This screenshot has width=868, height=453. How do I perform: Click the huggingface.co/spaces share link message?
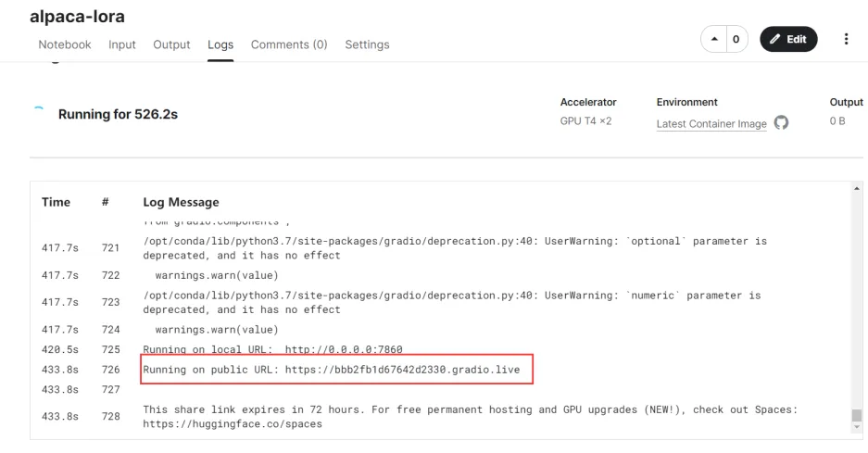click(x=470, y=417)
